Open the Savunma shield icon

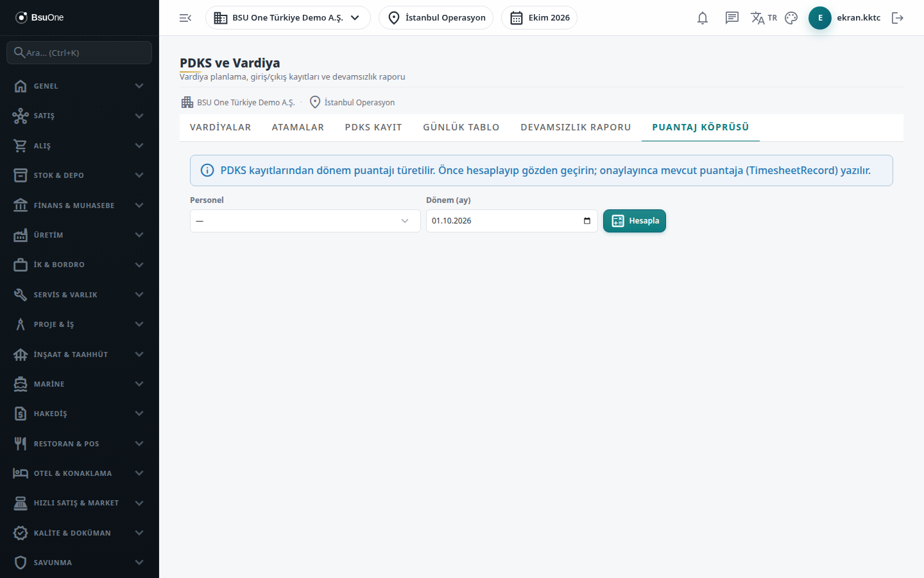[x=21, y=563]
